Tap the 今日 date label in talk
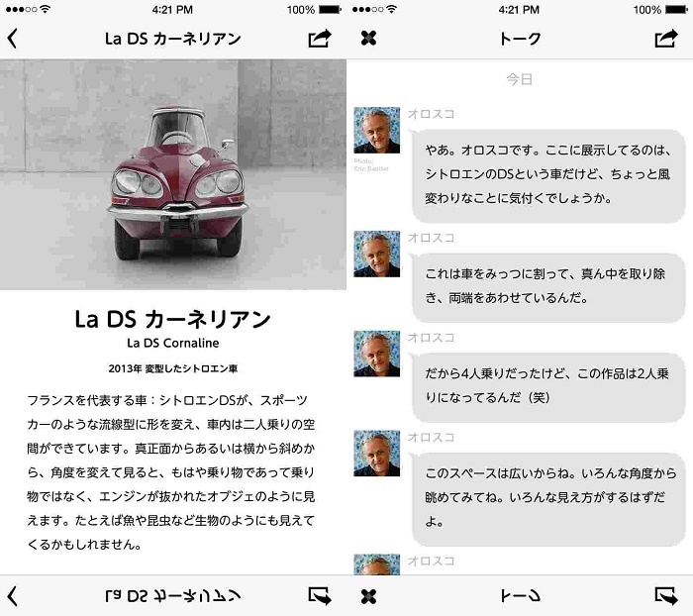 pos(520,79)
